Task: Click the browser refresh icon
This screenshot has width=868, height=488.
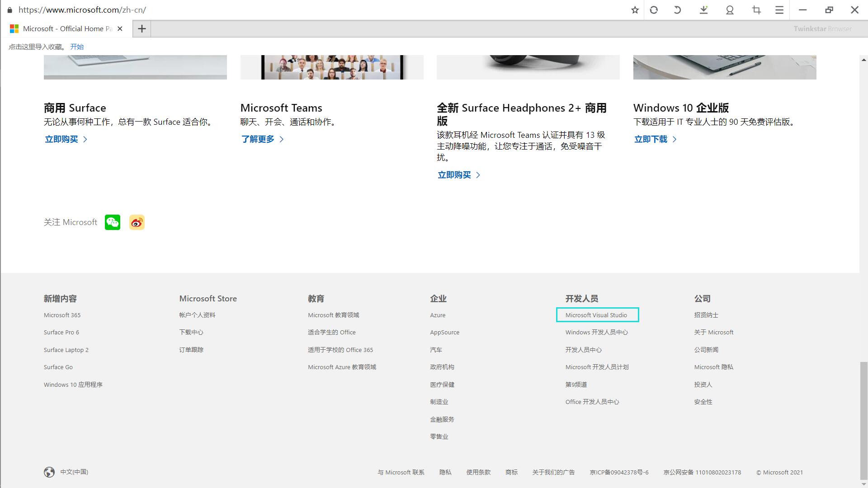Action: pyautogui.click(x=654, y=10)
